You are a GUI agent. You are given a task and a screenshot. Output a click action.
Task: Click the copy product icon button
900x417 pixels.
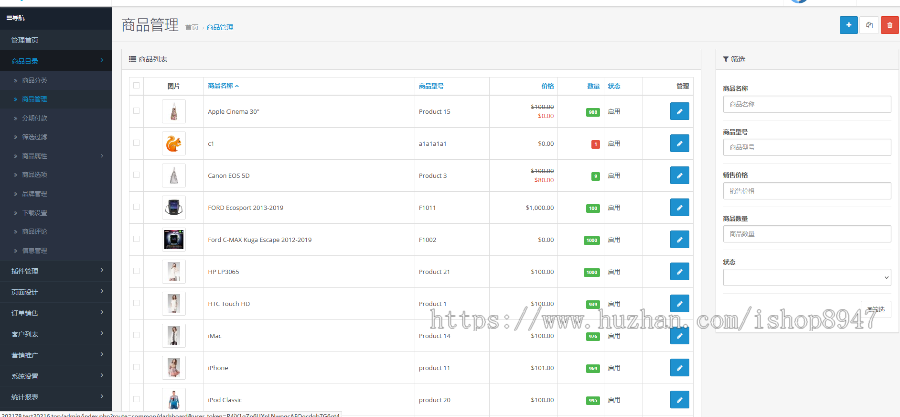[x=869, y=25]
